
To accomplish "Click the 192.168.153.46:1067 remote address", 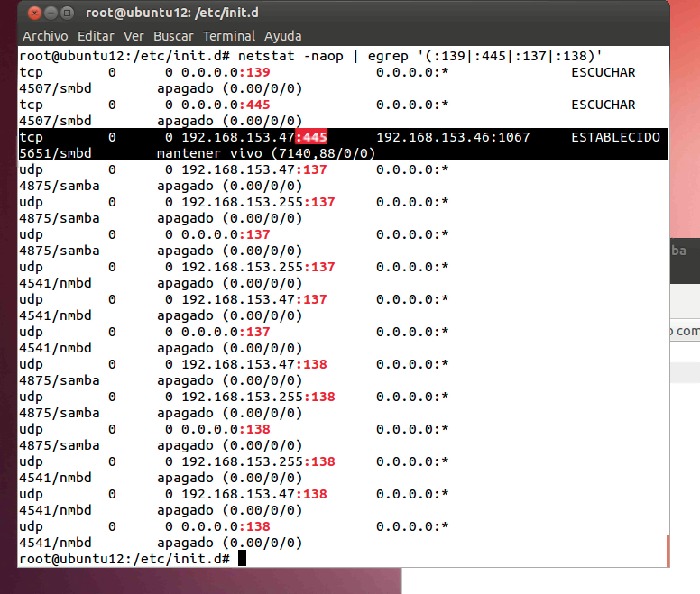I will pyautogui.click(x=453, y=137).
